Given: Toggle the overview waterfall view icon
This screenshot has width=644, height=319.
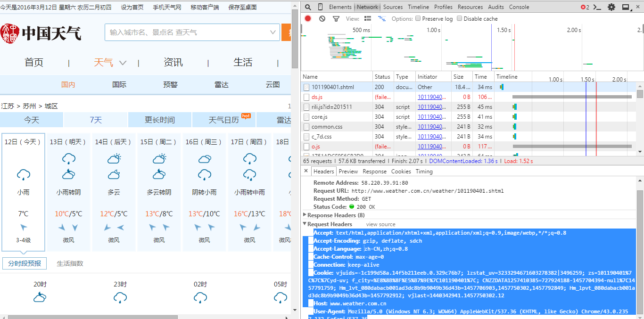Looking at the screenshot, I should coord(382,19).
